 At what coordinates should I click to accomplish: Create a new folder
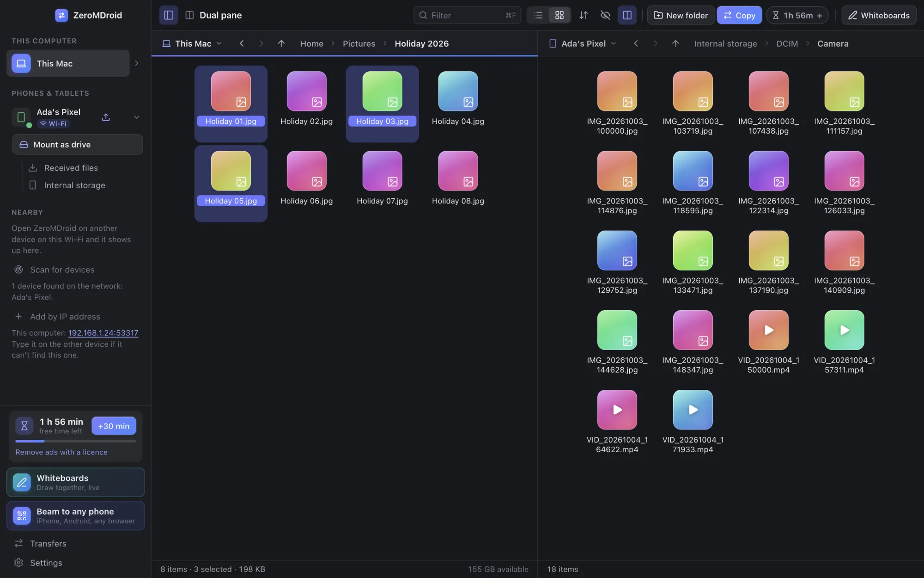coord(681,15)
